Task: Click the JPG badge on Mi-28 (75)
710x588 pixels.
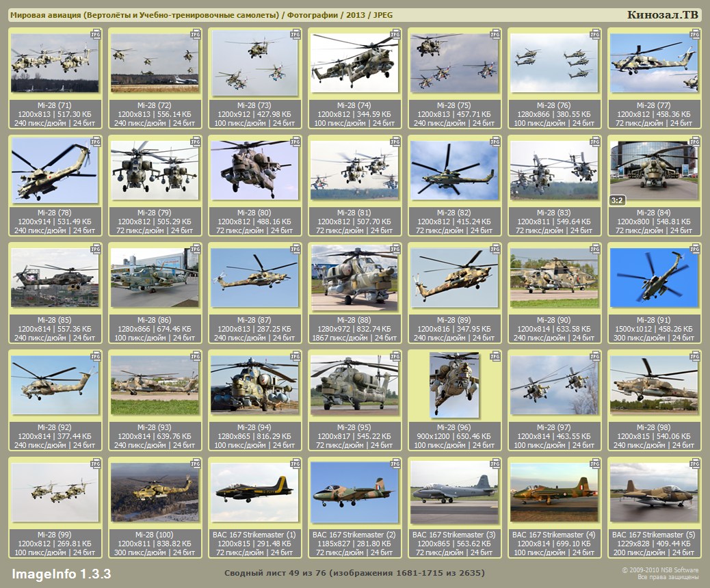Action: pos(495,34)
